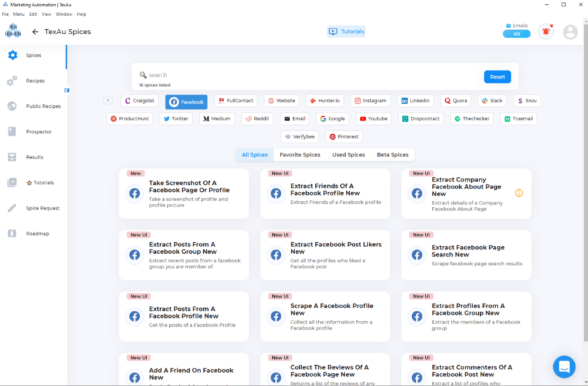Open the Tutorials button in header

point(346,31)
